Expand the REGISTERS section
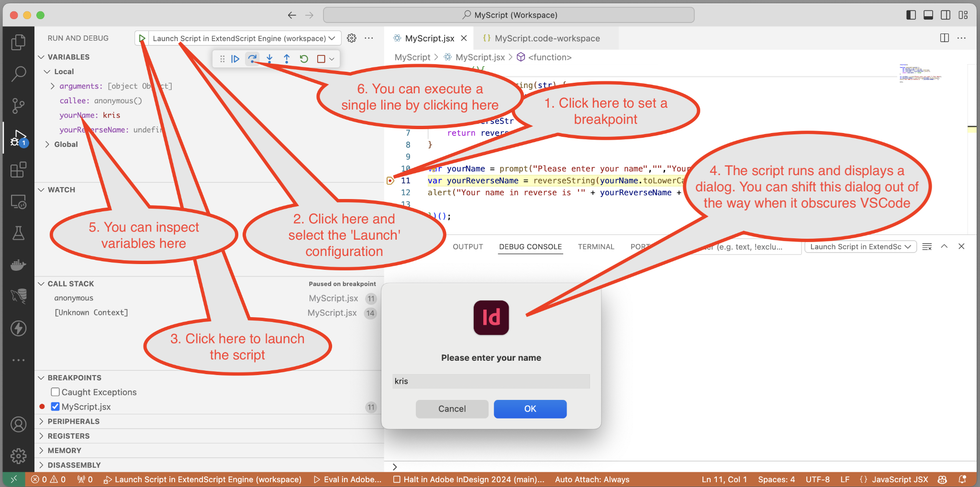Viewport: 980px width, 487px height. click(x=68, y=436)
